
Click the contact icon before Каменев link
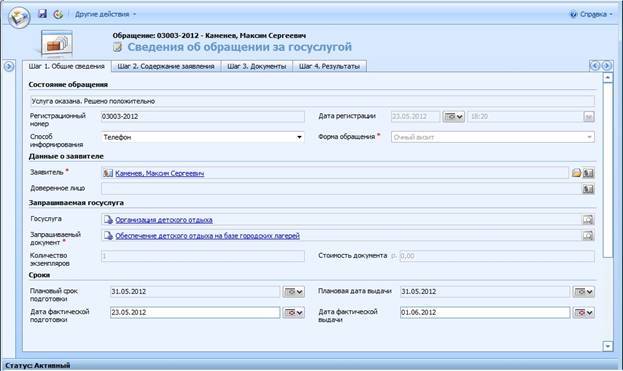[108, 173]
